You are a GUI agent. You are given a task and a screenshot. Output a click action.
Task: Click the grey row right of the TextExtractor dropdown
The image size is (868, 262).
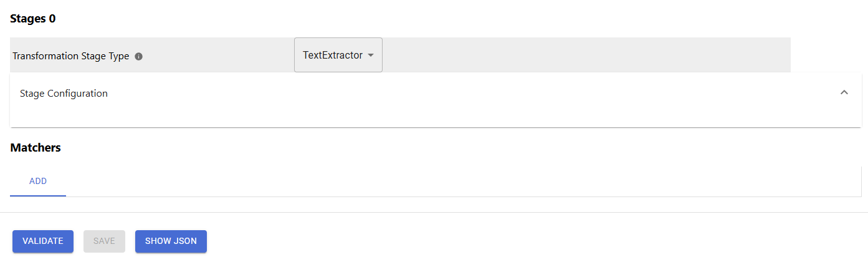pyautogui.click(x=586, y=55)
